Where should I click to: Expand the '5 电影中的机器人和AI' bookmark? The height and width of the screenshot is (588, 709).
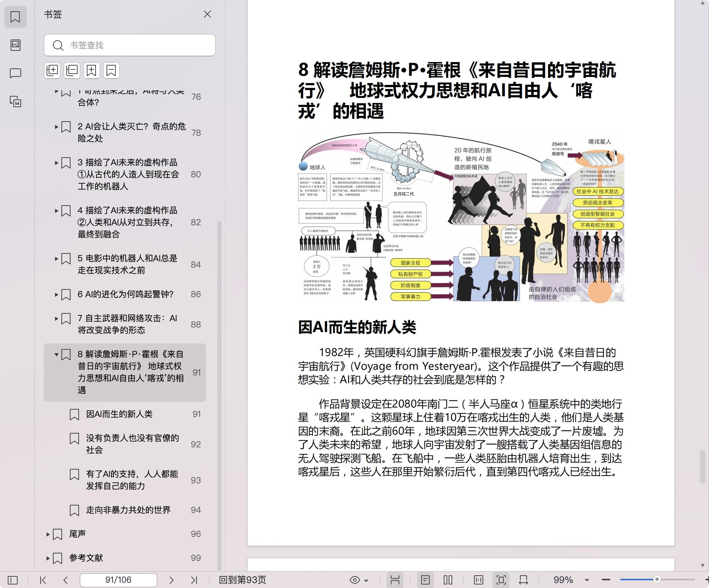pyautogui.click(x=56, y=259)
